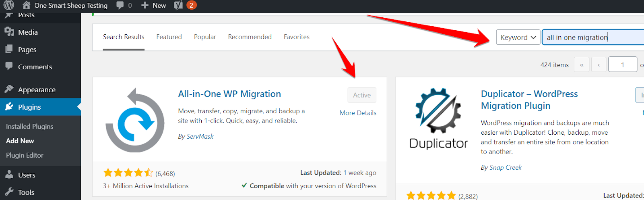The height and width of the screenshot is (200, 644).
Task: Click the Tools wrench icon
Action: pyautogui.click(x=9, y=192)
